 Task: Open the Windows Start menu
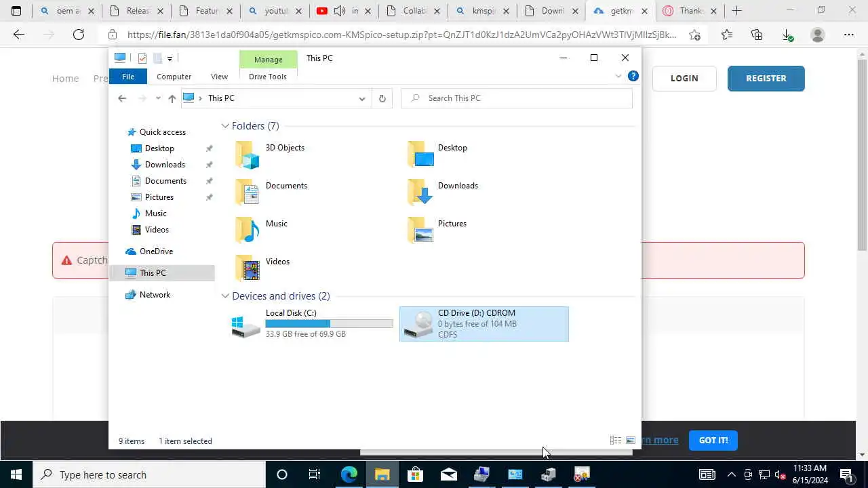click(16, 474)
